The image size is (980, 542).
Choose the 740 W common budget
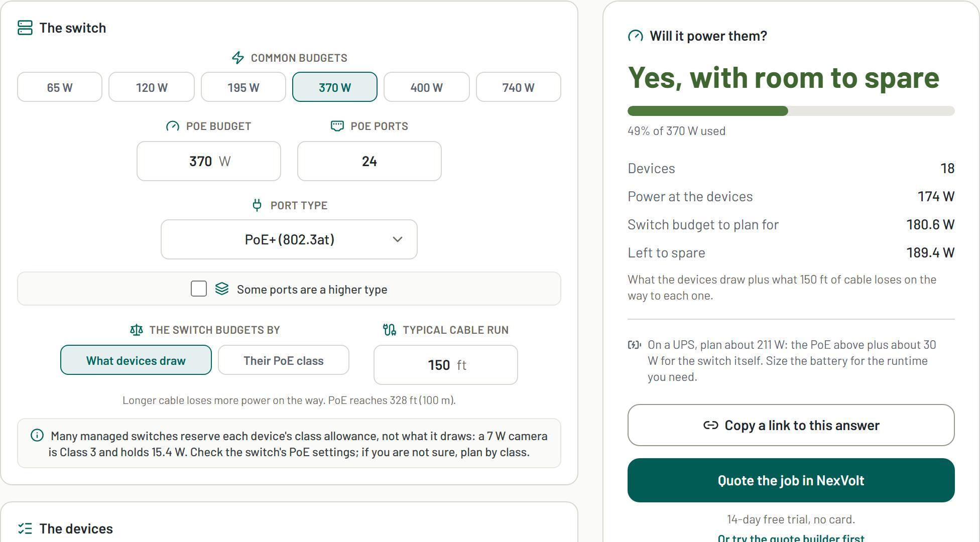519,87
